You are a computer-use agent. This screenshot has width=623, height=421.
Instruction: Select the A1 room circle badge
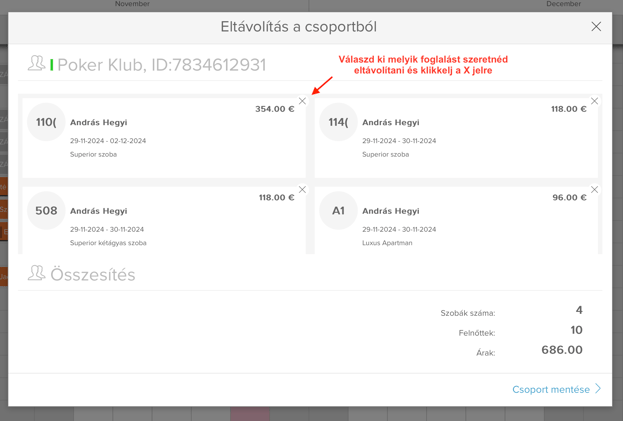338,210
